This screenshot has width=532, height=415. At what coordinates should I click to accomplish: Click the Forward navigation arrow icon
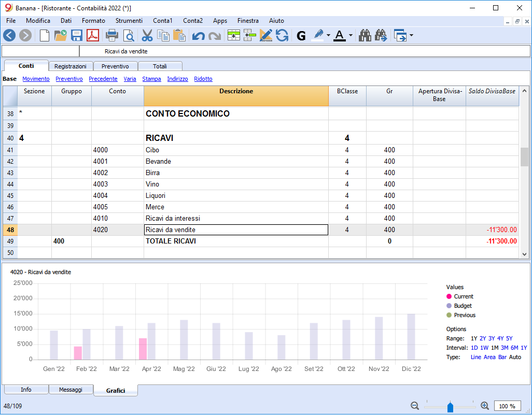pyautogui.click(x=25, y=35)
